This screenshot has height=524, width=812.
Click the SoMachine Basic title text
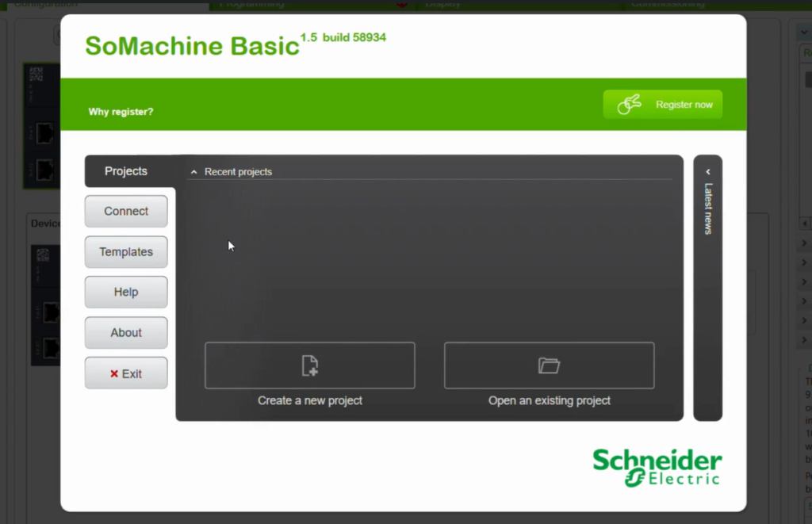tap(192, 45)
